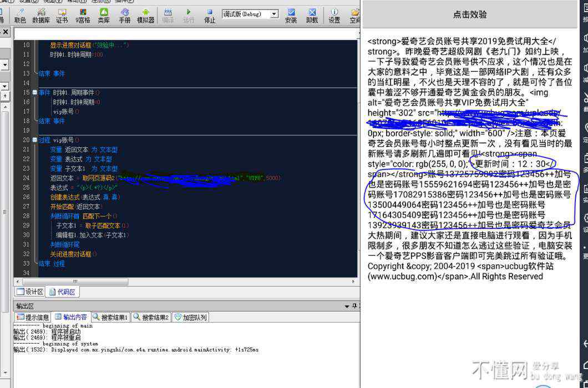Open the 数据库 database tool
The height and width of the screenshot is (388, 588).
coord(40,15)
